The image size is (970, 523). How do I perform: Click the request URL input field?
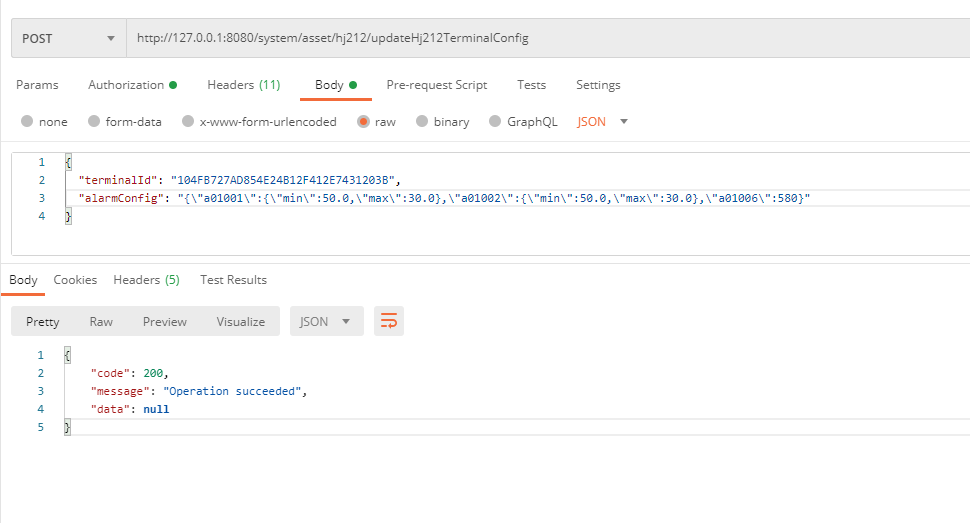point(540,38)
